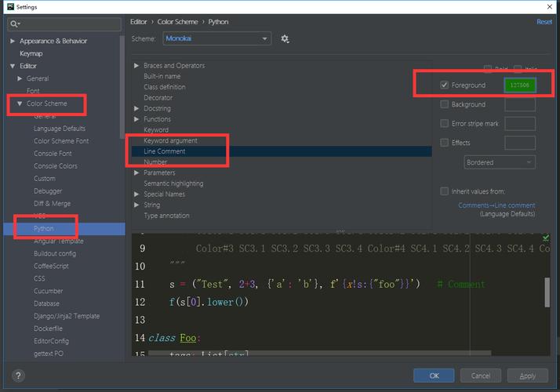The width and height of the screenshot is (560, 392).
Task: Open the Bordered effects dropdown
Action: pyautogui.click(x=500, y=162)
